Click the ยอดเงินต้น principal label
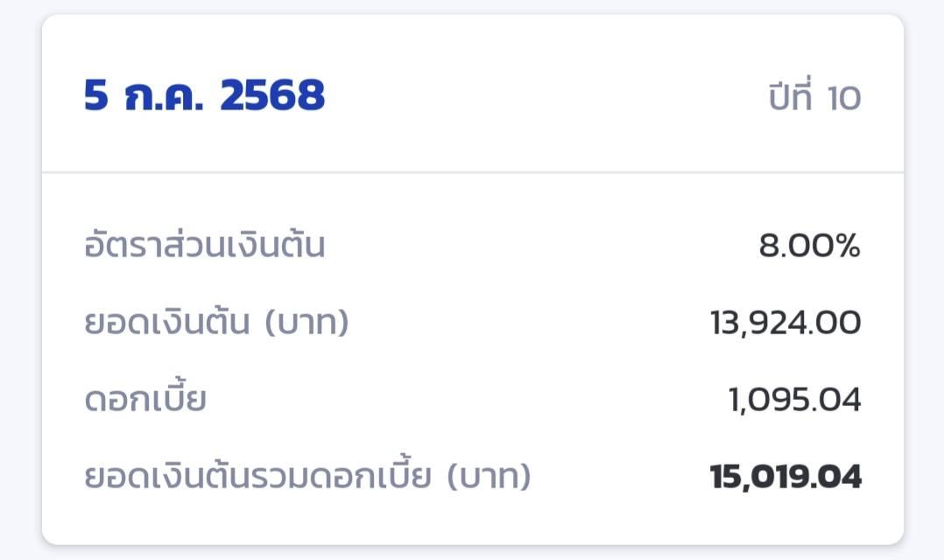 coord(217,322)
